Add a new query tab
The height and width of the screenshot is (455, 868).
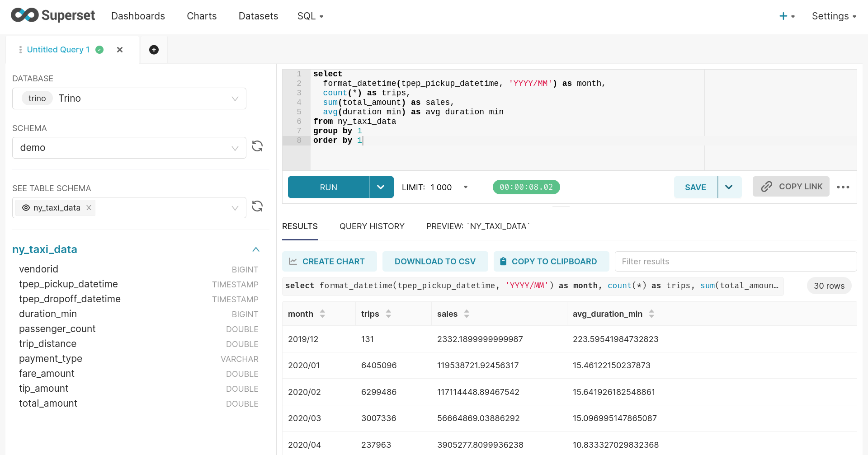(x=154, y=50)
